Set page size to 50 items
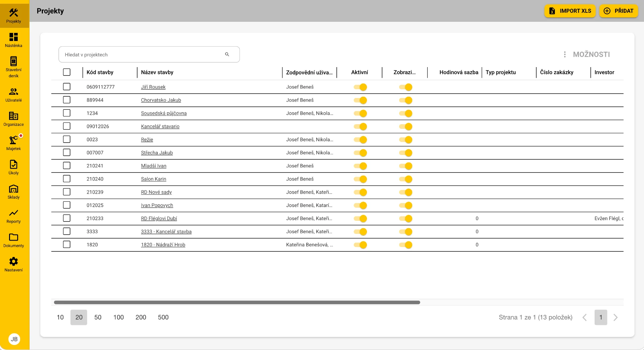 (x=98, y=317)
